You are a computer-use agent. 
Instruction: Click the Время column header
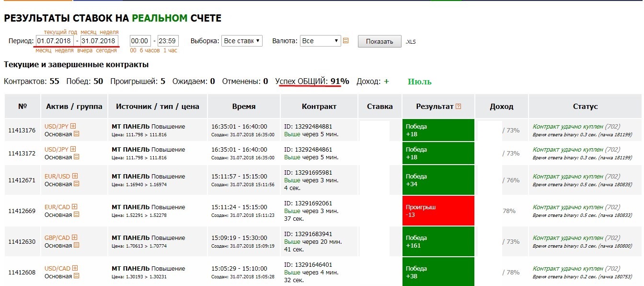click(244, 107)
